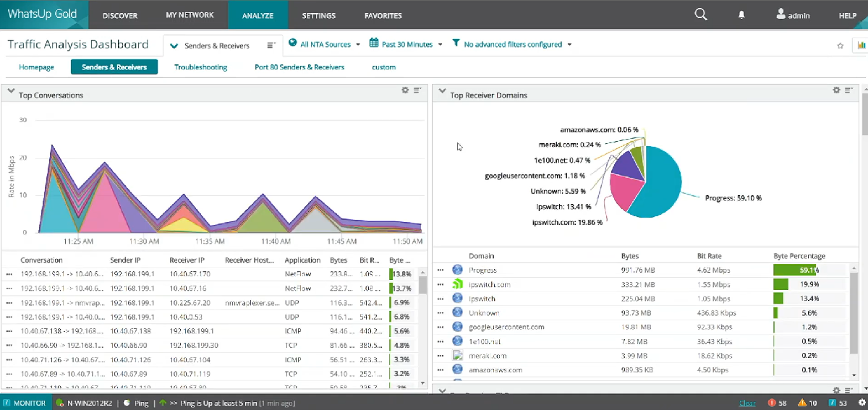Screen dimensions: 868x410
Task: Expand the partially visible panel below domains
Action: pyautogui.click(x=442, y=390)
